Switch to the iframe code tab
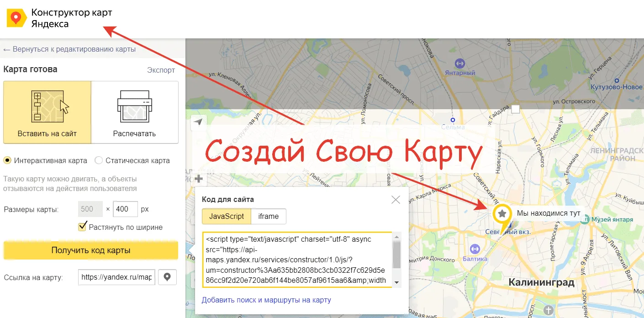The height and width of the screenshot is (318, 644). [268, 217]
